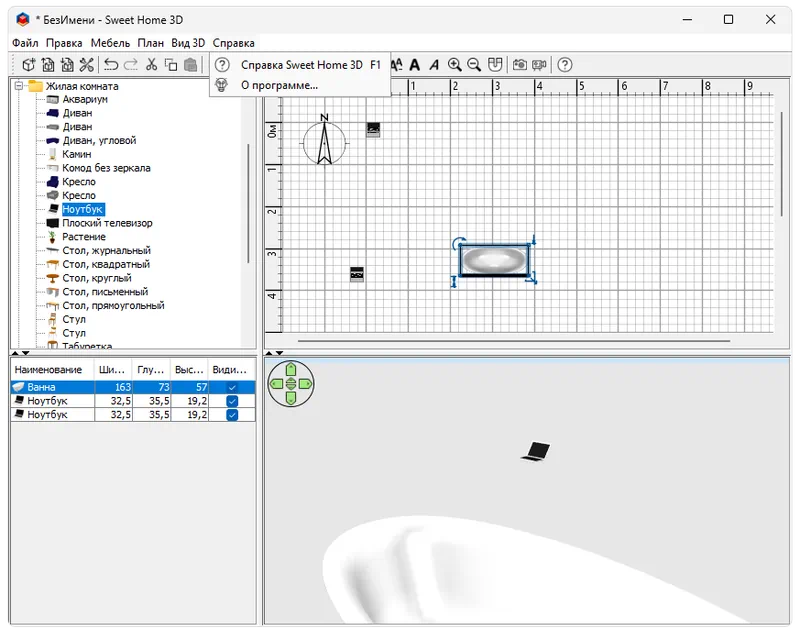The width and height of the screenshot is (800, 630).
Task: Sort furniture by Наименование column header
Action: pyautogui.click(x=52, y=369)
